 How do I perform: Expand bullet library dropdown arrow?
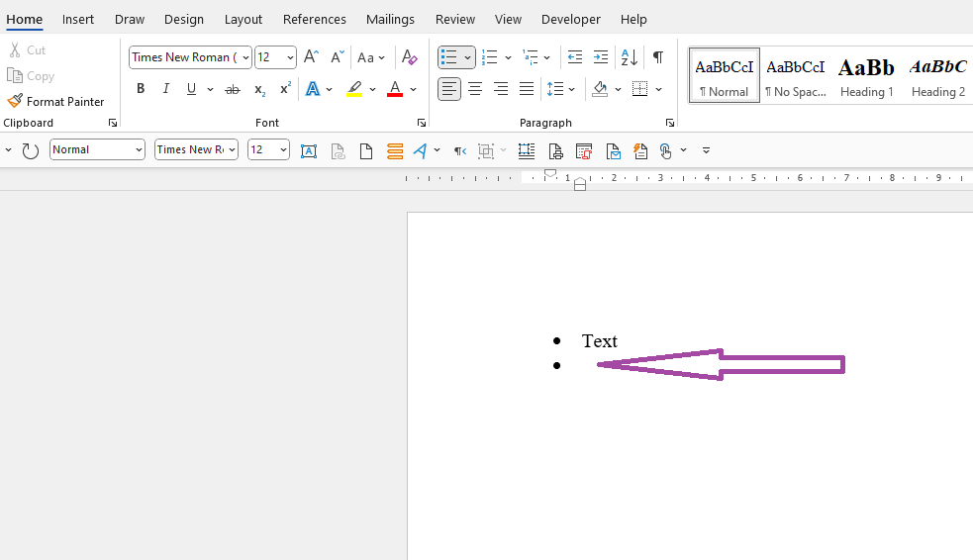coord(467,57)
